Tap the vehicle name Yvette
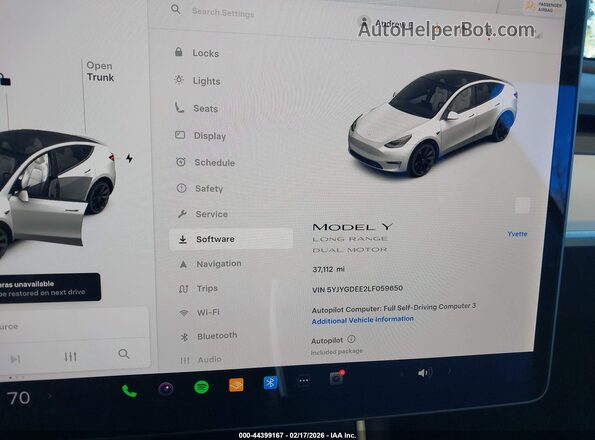This screenshot has height=440, width=595. pyautogui.click(x=517, y=234)
